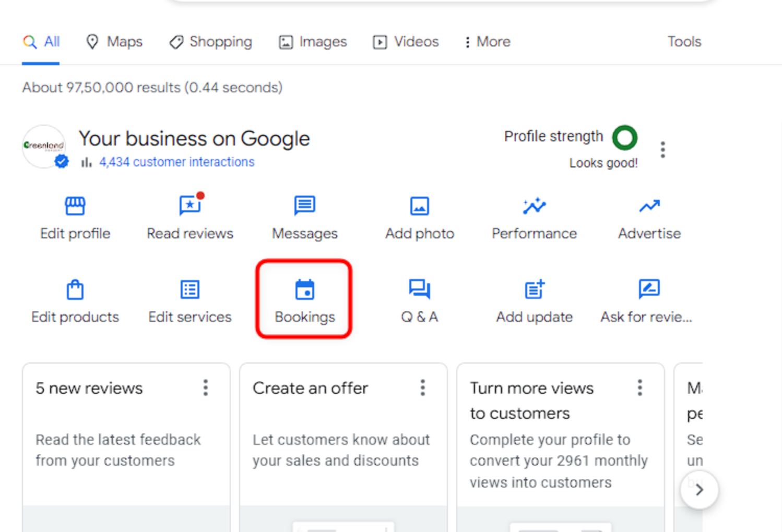The height and width of the screenshot is (532, 782).
Task: Open the Edit profile storefront icon
Action: [x=75, y=206]
